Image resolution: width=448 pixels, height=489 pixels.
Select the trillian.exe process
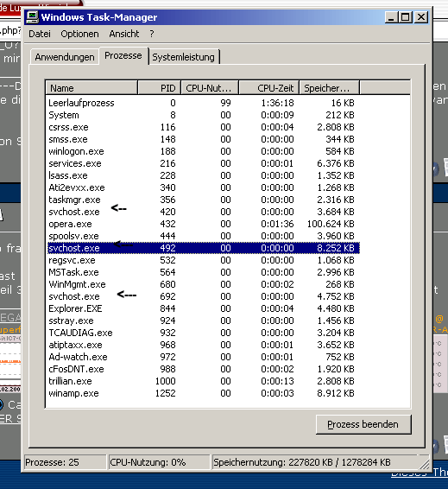(x=204, y=381)
